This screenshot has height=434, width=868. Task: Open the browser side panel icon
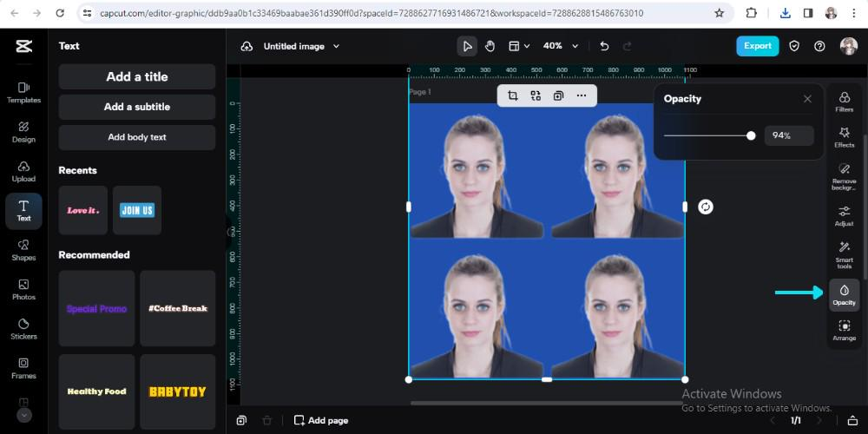[808, 13]
